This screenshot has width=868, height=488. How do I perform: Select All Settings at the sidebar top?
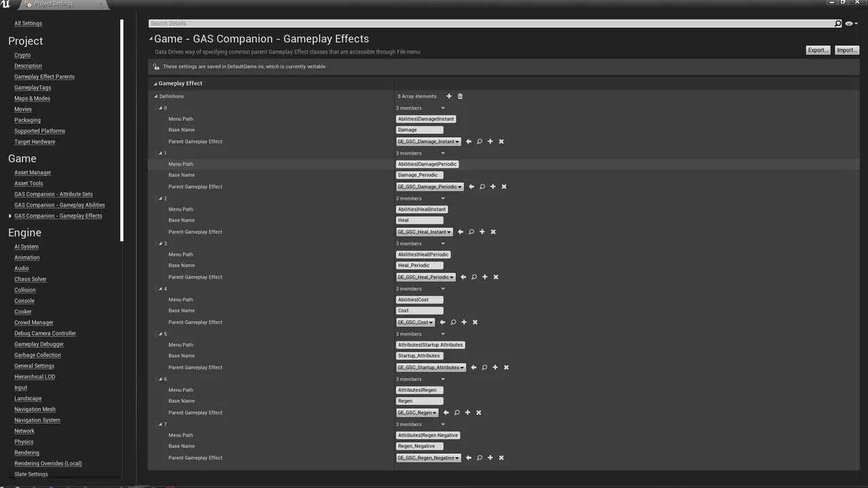tap(28, 23)
